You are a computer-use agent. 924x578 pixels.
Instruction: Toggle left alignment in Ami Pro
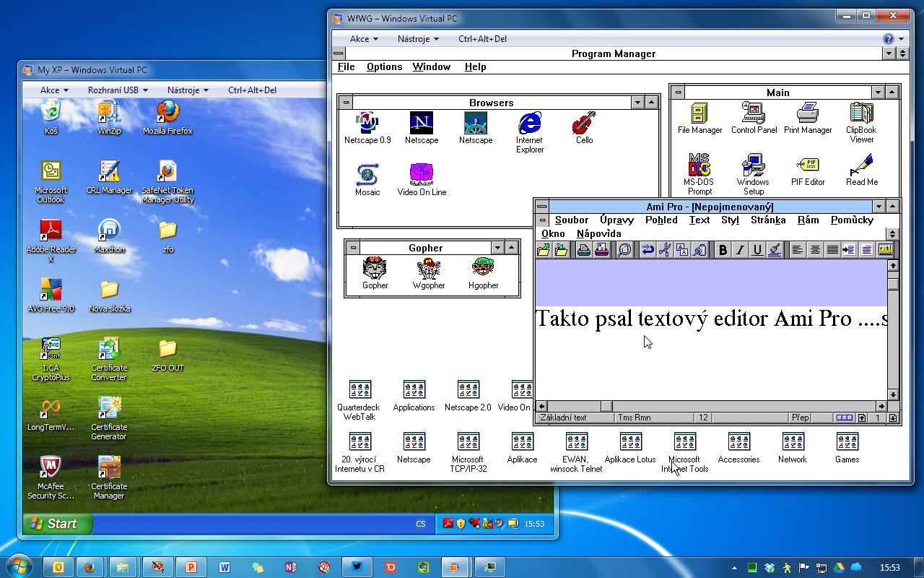[798, 250]
